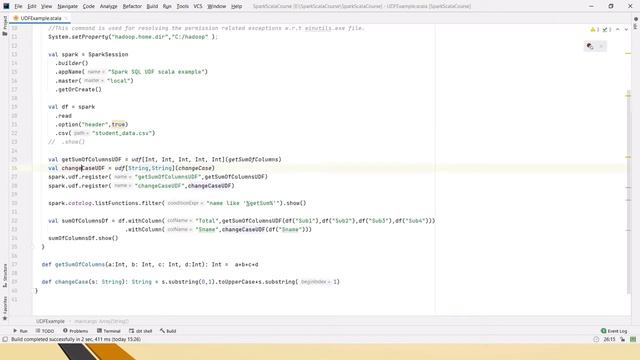The width and height of the screenshot is (640, 360).
Task: Open the Navigate menu
Action: (67, 6)
